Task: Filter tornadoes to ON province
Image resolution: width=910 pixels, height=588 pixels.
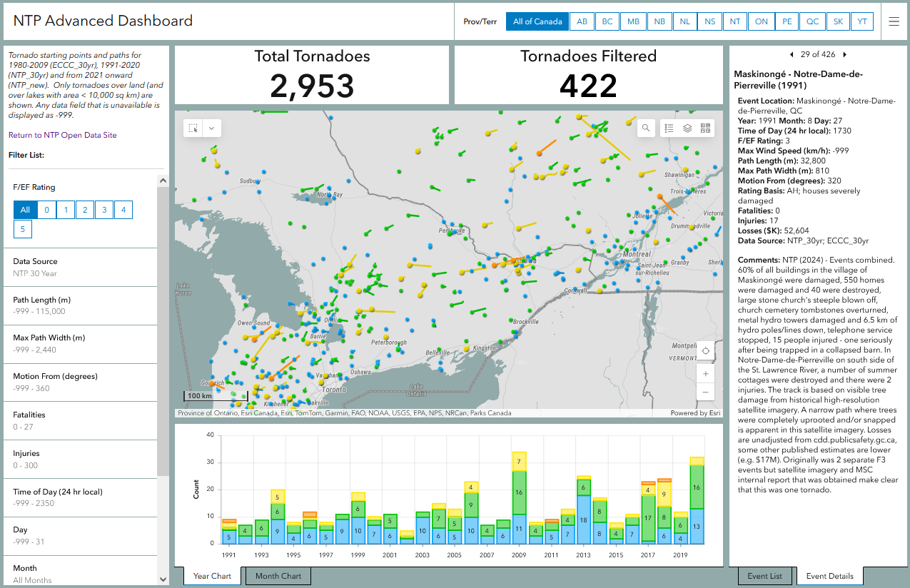Action: [762, 21]
